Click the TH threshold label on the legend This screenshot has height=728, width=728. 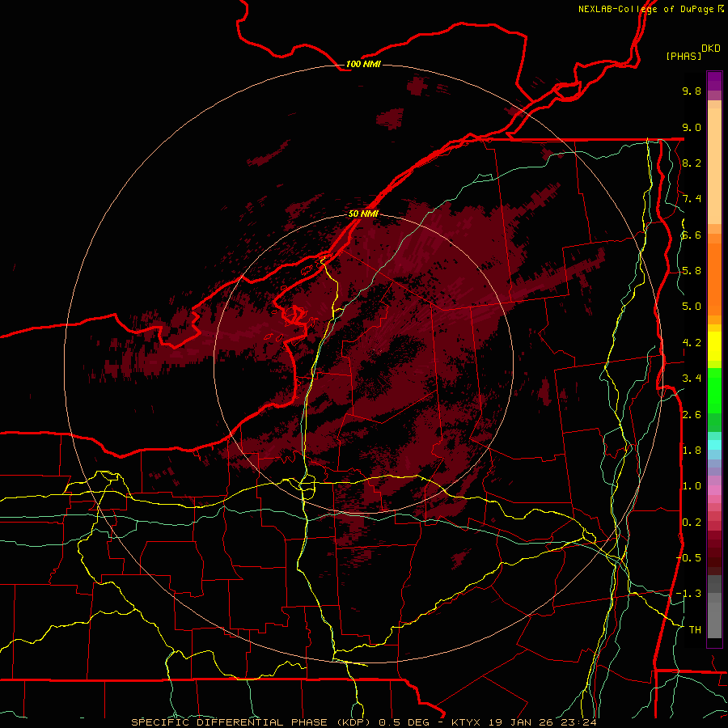(695, 630)
